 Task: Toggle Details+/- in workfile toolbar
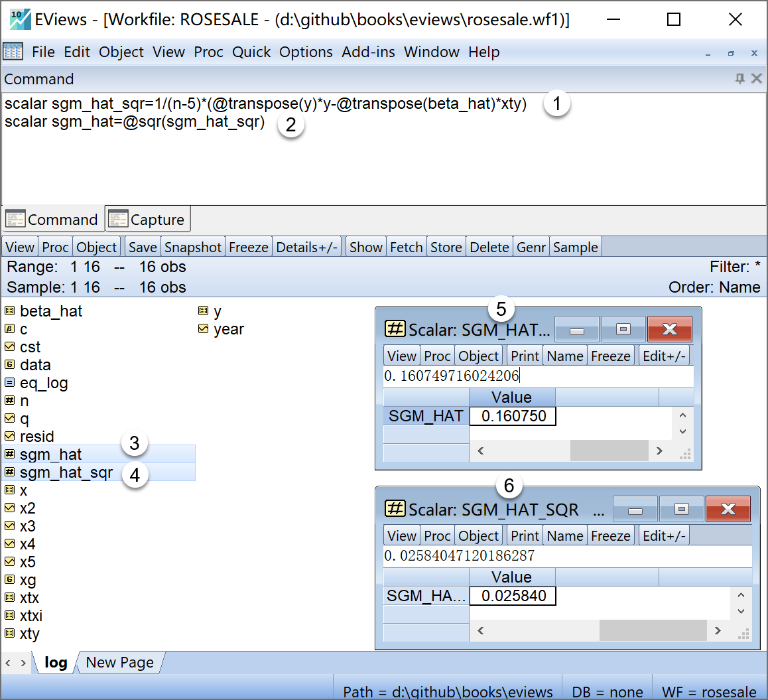pos(307,247)
